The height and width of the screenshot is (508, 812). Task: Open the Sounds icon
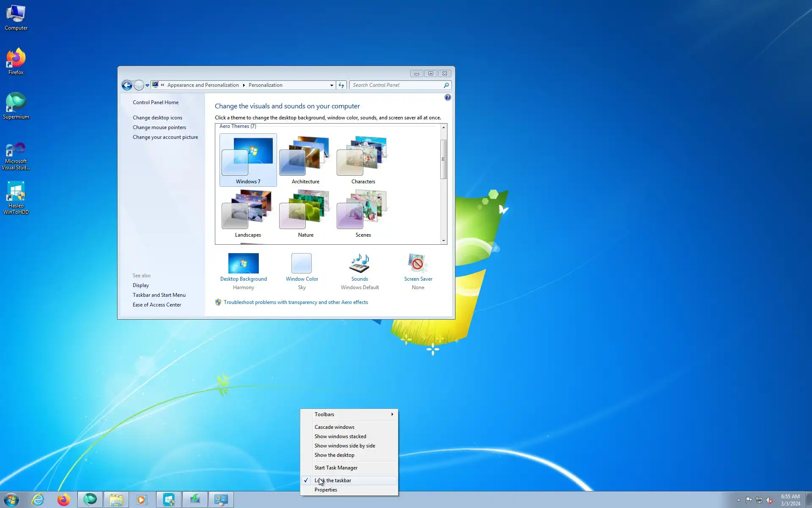tap(359, 263)
